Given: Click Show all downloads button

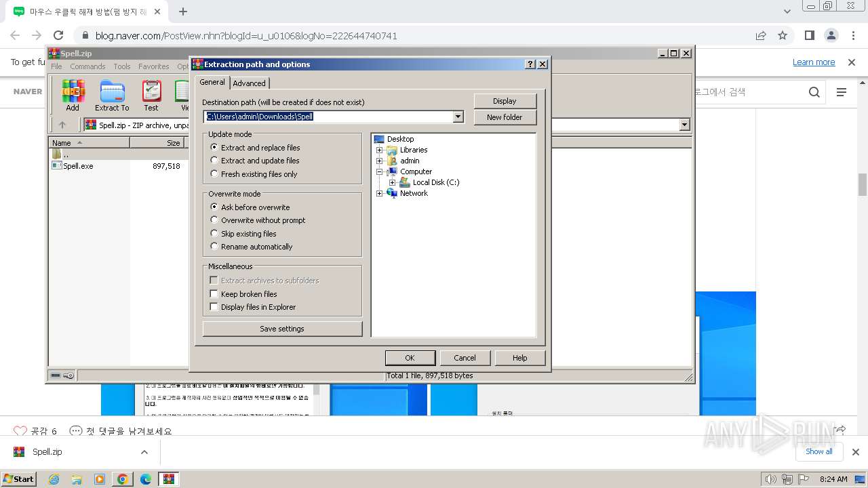Looking at the screenshot, I should point(818,451).
